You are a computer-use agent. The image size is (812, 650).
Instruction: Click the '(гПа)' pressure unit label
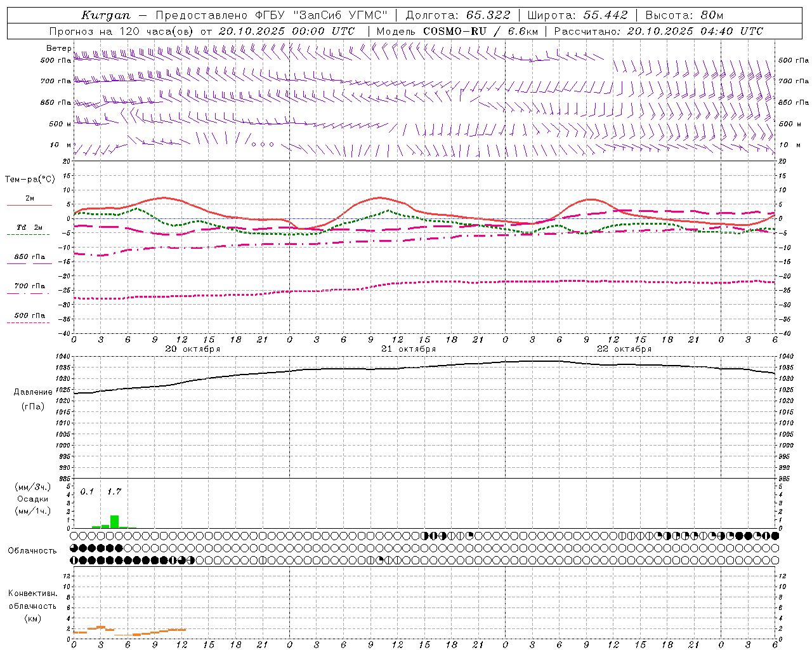(33, 407)
